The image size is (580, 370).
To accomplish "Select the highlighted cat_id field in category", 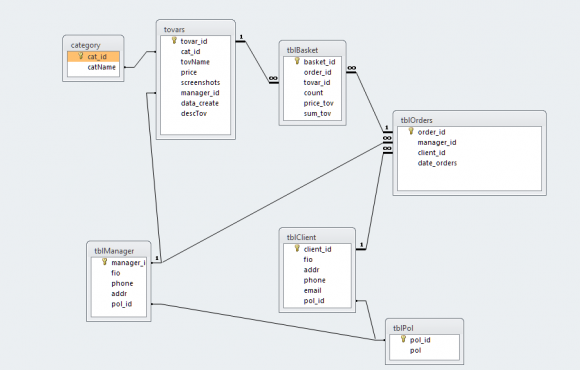I will pyautogui.click(x=94, y=57).
